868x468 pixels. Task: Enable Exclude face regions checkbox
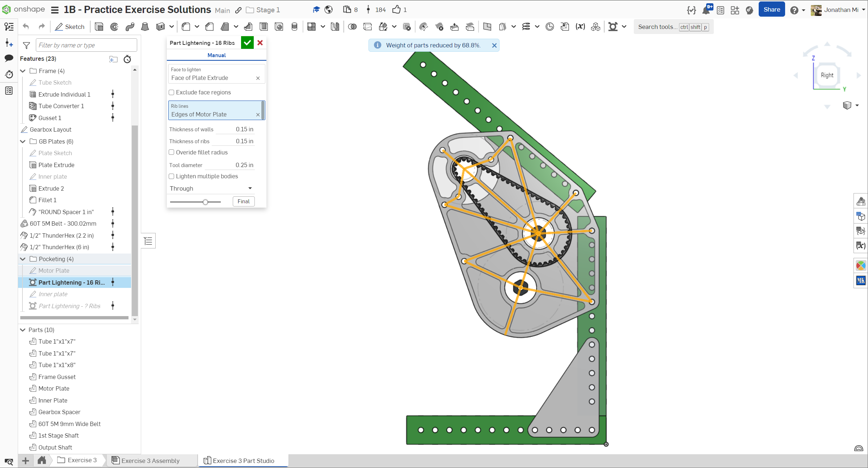point(172,93)
